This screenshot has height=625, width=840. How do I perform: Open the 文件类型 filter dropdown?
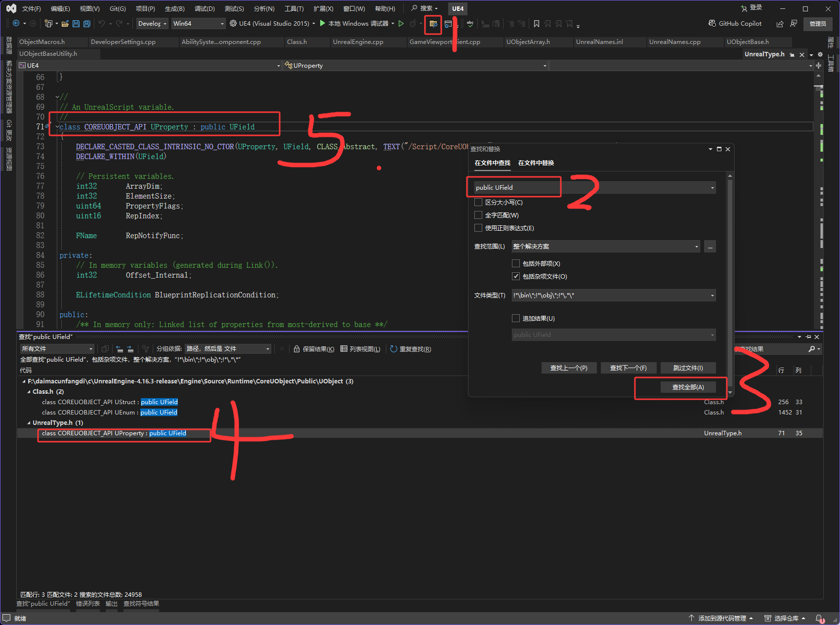click(x=614, y=295)
